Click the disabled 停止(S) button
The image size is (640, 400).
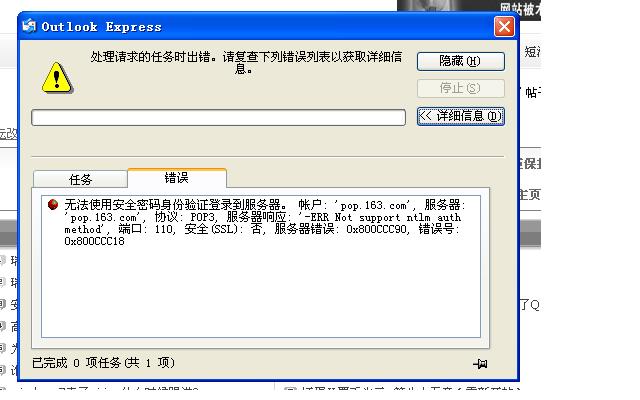[x=461, y=88]
